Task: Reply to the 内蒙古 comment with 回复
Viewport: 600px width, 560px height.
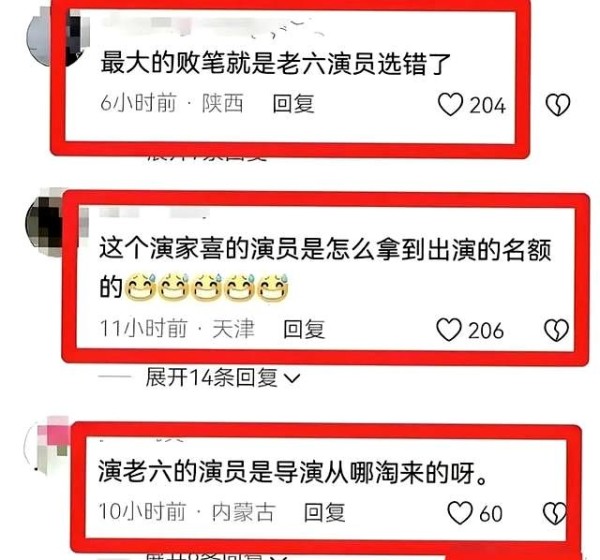Action: click(324, 512)
